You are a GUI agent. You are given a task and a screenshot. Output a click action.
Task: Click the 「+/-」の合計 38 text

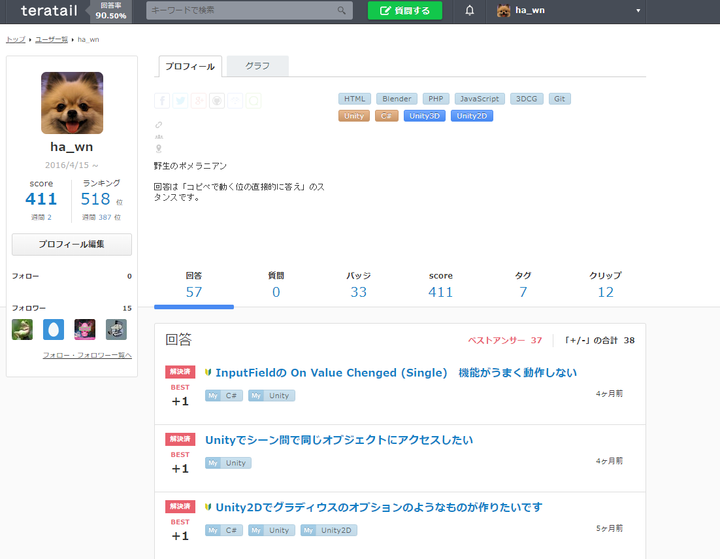pyautogui.click(x=600, y=340)
